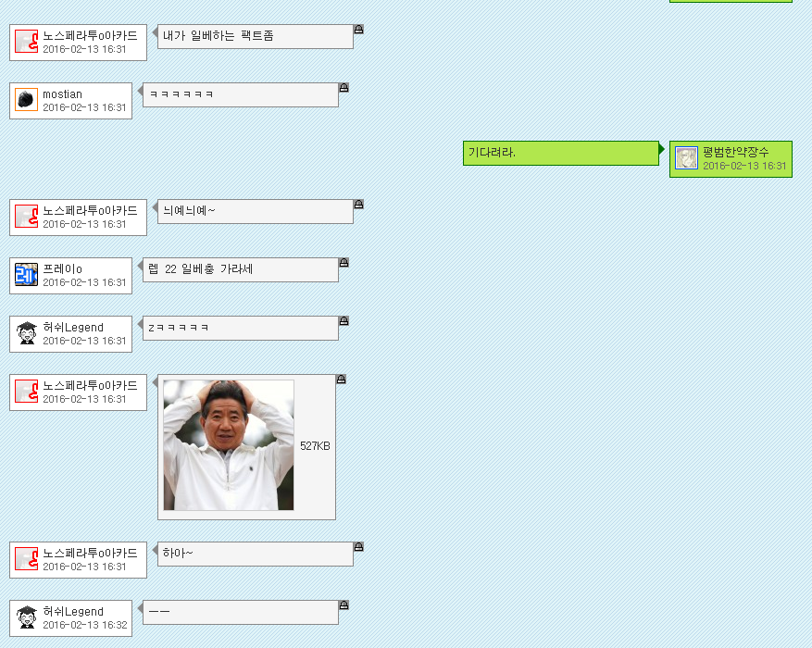
Task: Click the green message bubble "기다려라."
Action: (561, 153)
